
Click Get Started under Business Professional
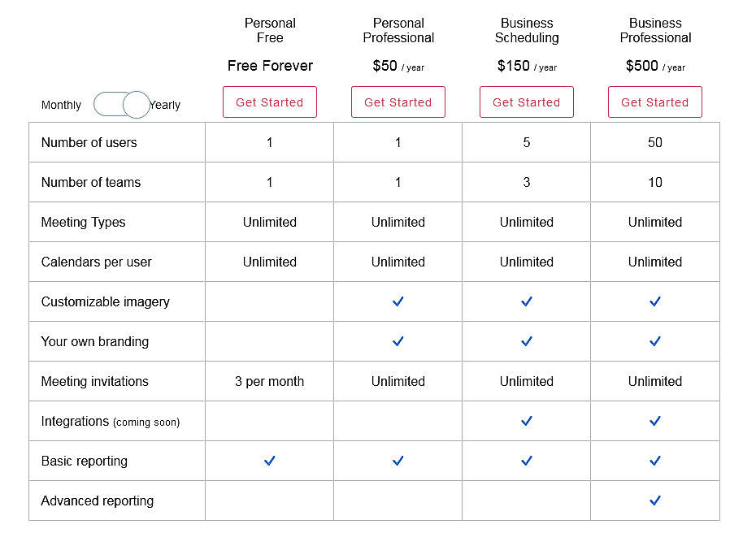654,102
